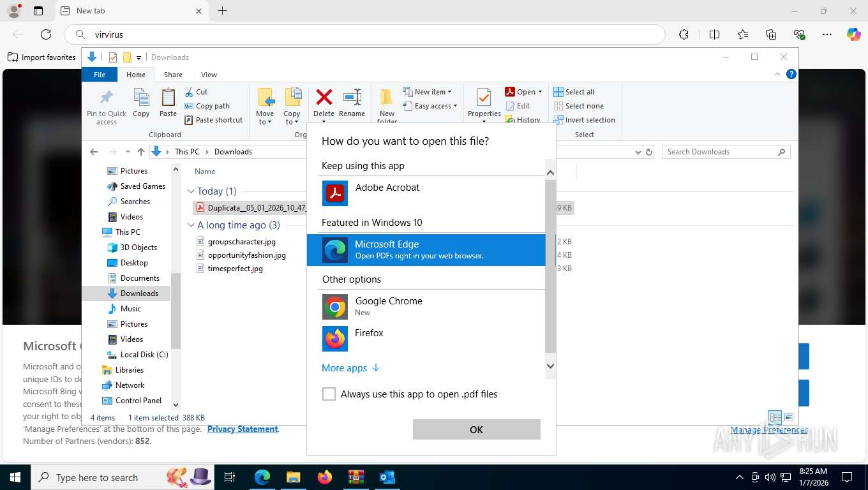Click the Paste ribbon icon

coord(168,103)
